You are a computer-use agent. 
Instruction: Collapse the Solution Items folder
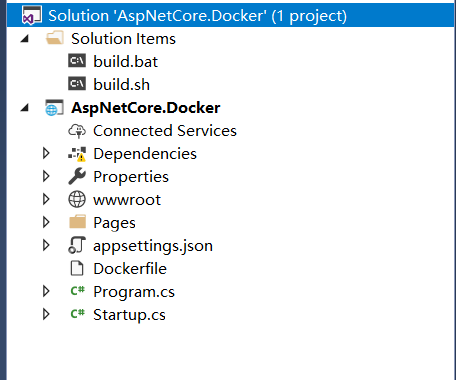click(25, 39)
